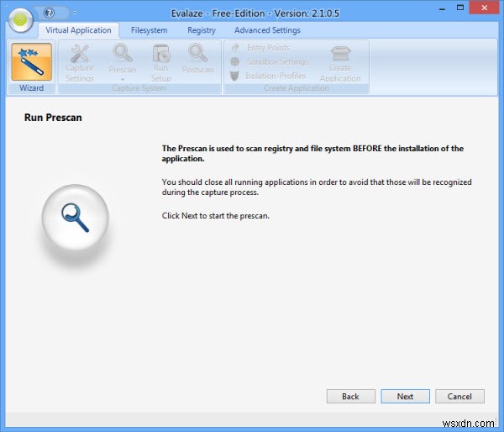Switch to the Filesystem tab
The image size is (504, 432).
[150, 30]
